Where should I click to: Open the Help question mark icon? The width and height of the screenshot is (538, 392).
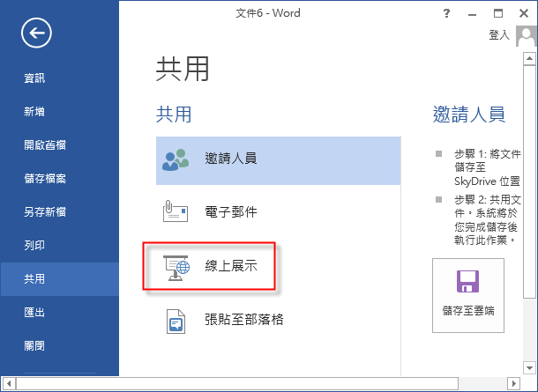pos(446,13)
